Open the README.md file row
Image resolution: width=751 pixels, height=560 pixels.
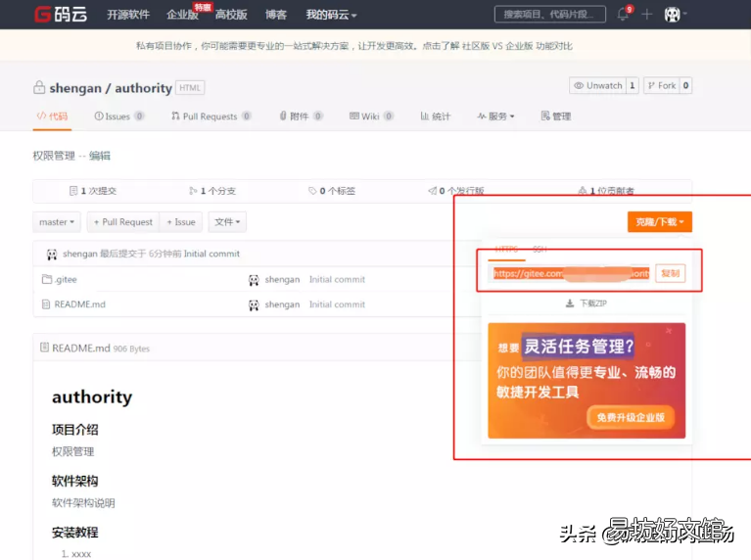[x=79, y=304]
